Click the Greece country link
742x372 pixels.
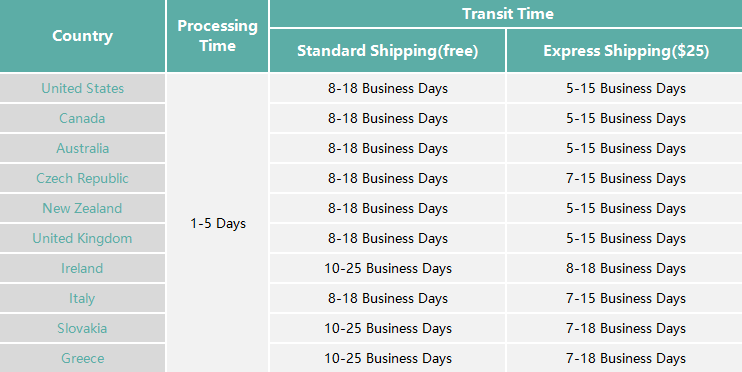point(82,358)
